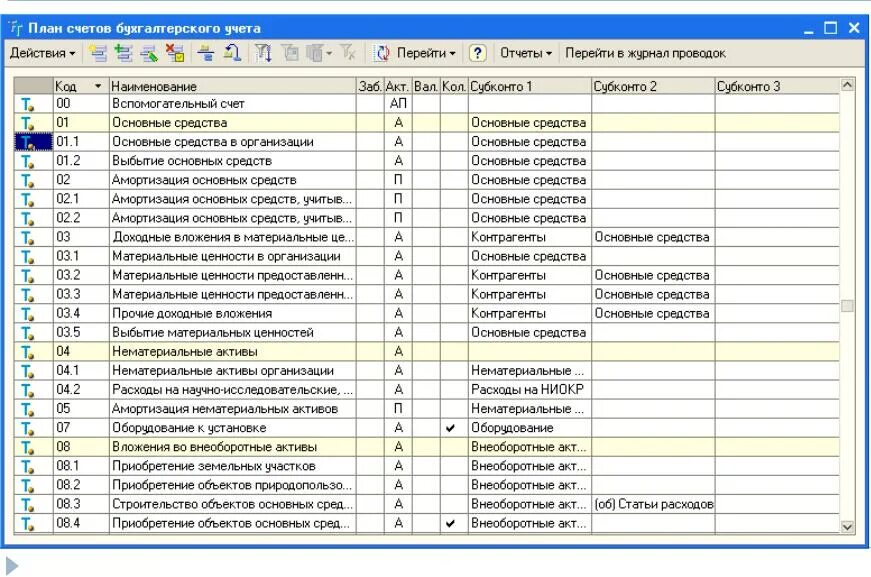Image resolution: width=871 pixels, height=577 pixels.
Task: Click the Расходы на НИОКР cell
Action: tap(530, 390)
